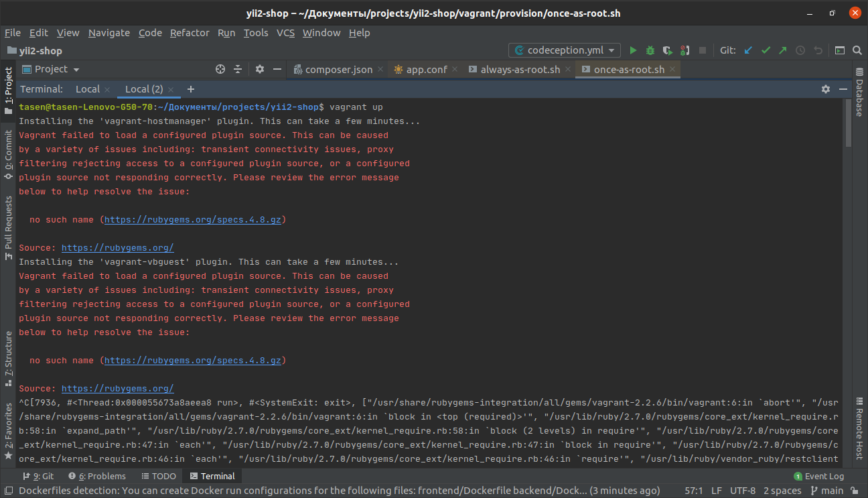Screen dimensions: 868x498
Task: Open the File menu
Action: click(x=13, y=32)
